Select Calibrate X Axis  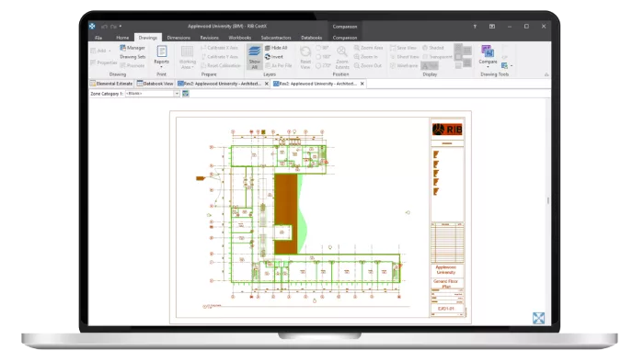point(219,48)
